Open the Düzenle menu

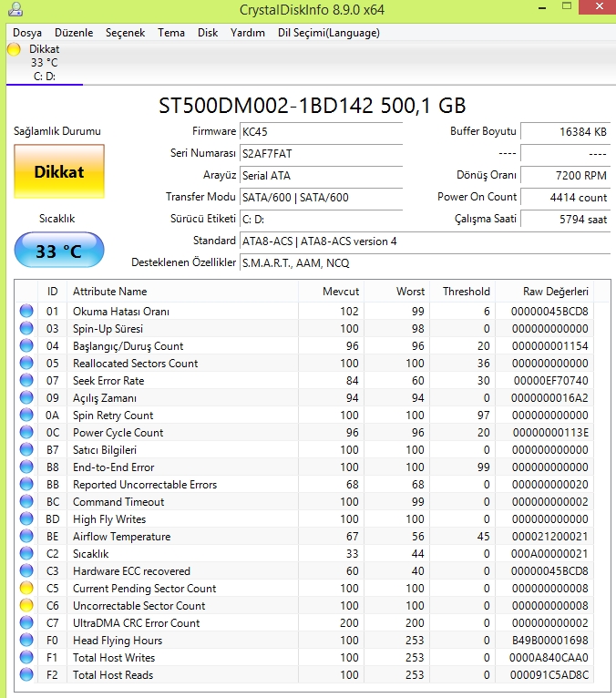coord(74,33)
